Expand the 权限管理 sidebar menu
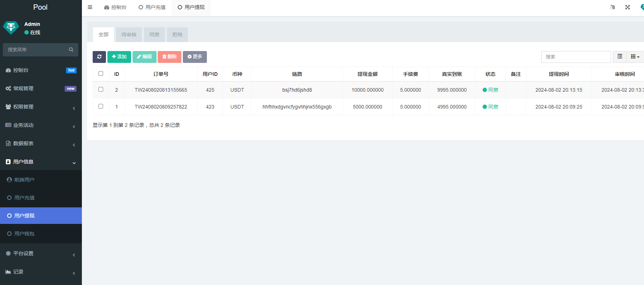The height and width of the screenshot is (285, 644). (x=23, y=107)
